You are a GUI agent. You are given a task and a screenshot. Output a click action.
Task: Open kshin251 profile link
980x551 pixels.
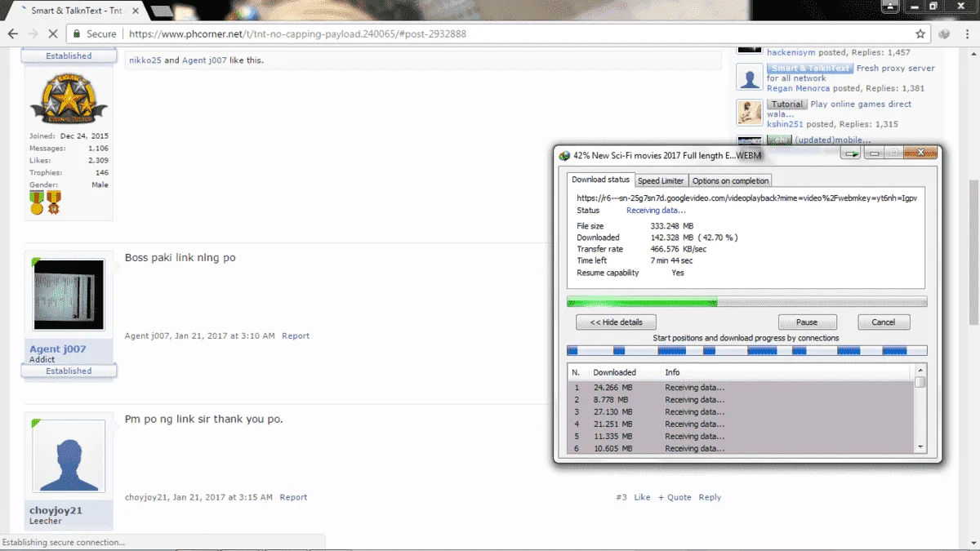786,124
